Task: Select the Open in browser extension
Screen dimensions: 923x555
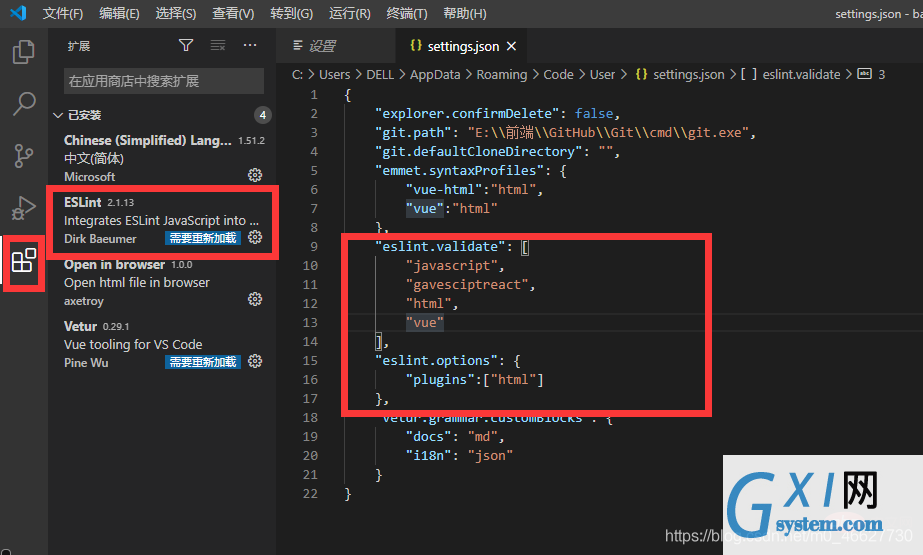Action: click(164, 282)
